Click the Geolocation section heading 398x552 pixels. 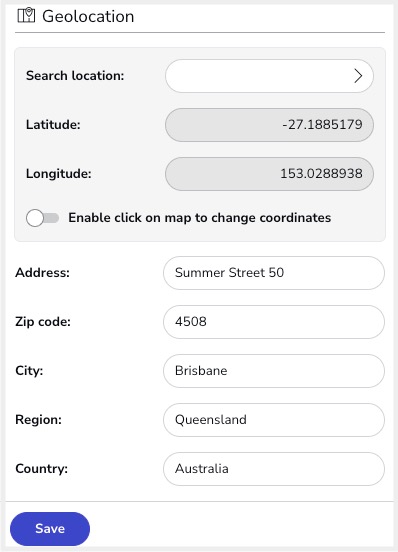click(x=88, y=16)
